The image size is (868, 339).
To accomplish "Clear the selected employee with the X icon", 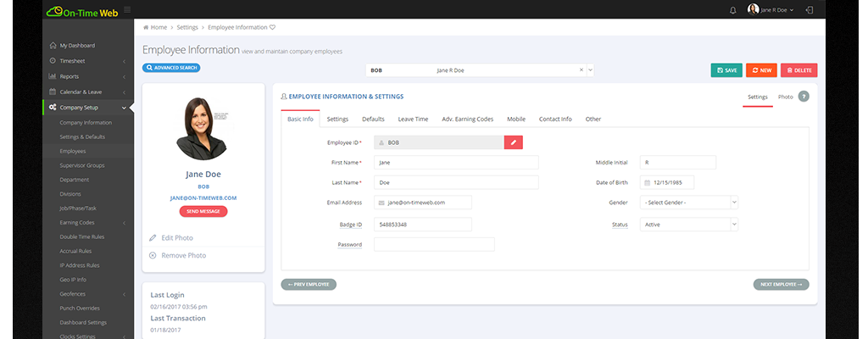I will tap(581, 70).
